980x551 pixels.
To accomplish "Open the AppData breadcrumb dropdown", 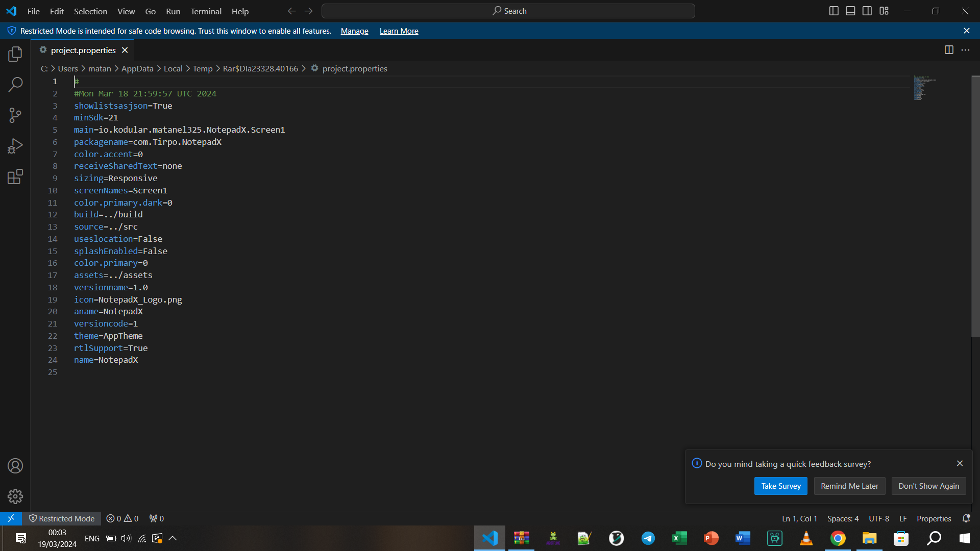I will click(137, 68).
